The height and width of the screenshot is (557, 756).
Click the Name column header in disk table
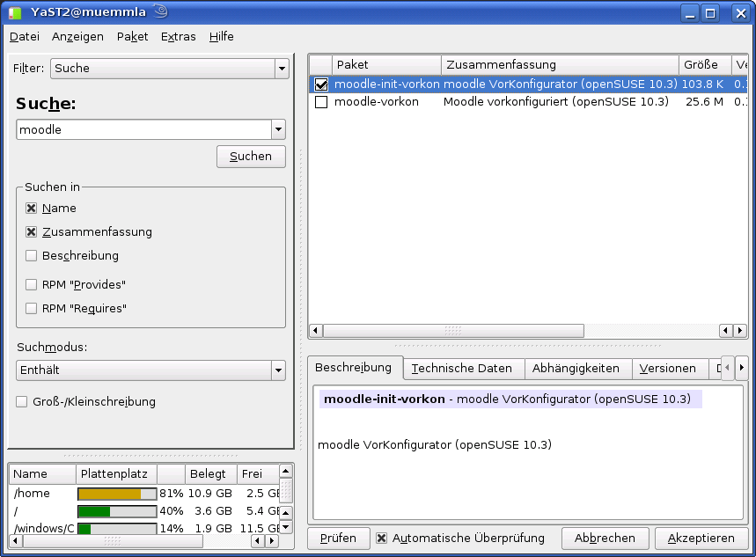click(42, 474)
